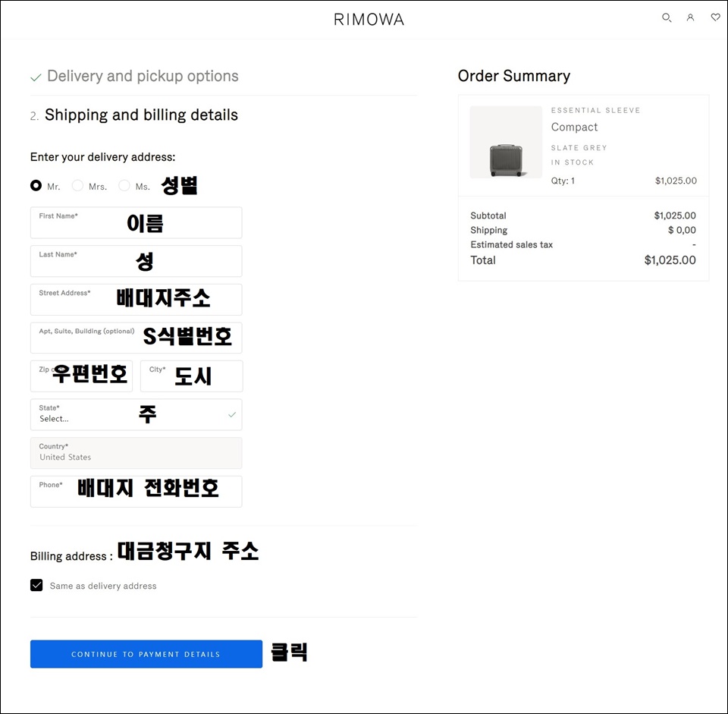Click Continue to Payment Details button
The height and width of the screenshot is (714, 728).
tap(146, 654)
